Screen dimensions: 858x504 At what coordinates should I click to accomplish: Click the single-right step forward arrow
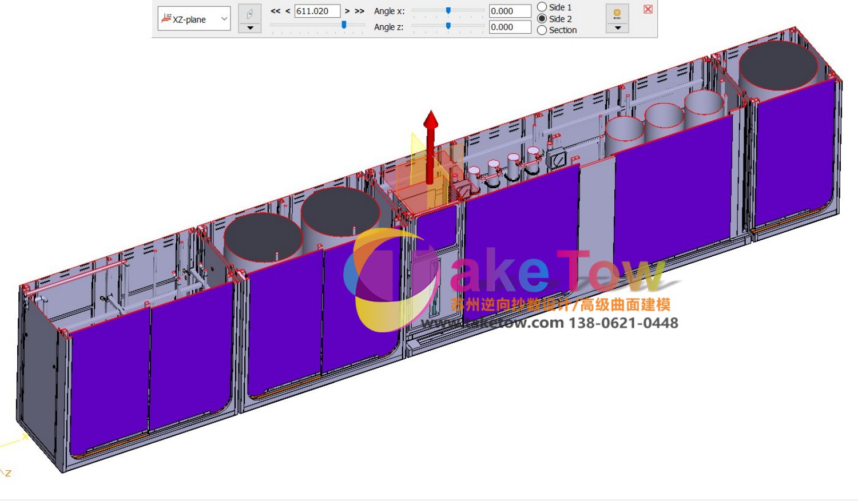[x=347, y=11]
